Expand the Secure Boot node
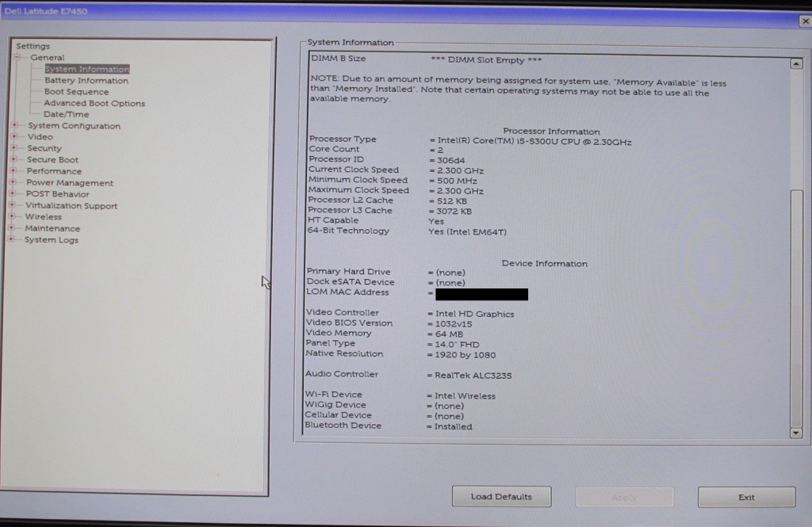Viewport: 812px width, 527px height. point(14,159)
